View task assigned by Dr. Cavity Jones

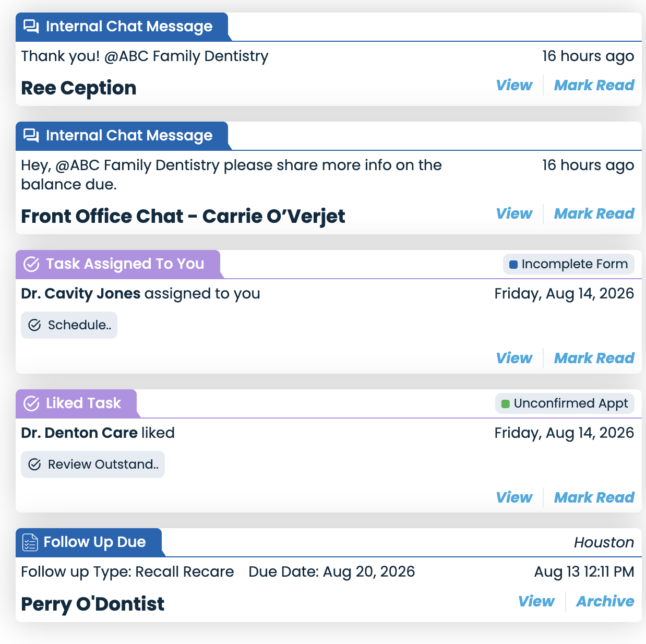pos(514,358)
